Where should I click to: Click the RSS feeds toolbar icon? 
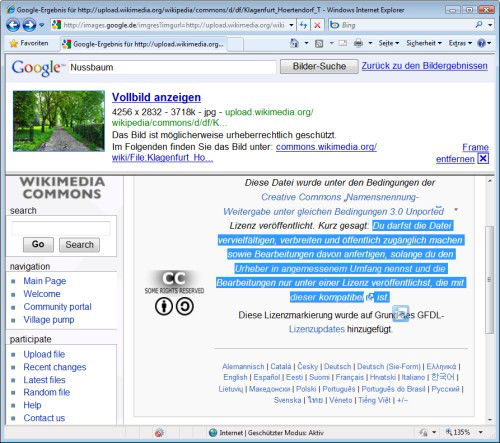coord(319,43)
